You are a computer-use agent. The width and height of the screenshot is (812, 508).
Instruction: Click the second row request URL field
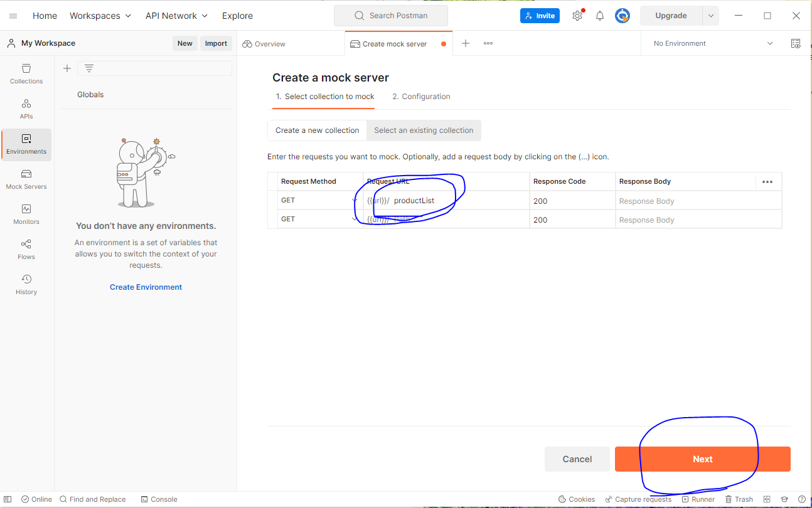[x=446, y=220]
